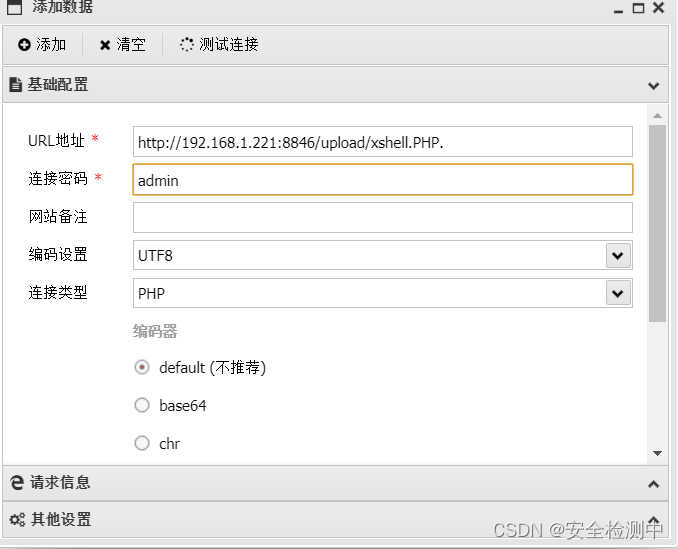Click the 请求信息 browser icon

pyautogui.click(x=16, y=483)
